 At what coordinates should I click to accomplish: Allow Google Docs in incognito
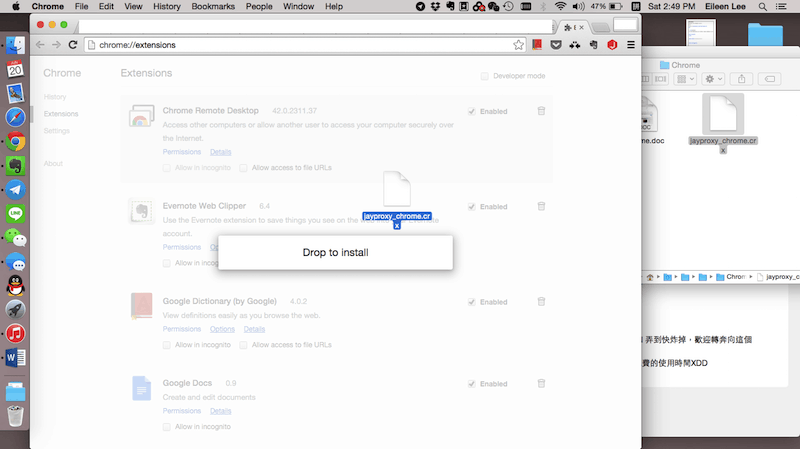point(166,427)
